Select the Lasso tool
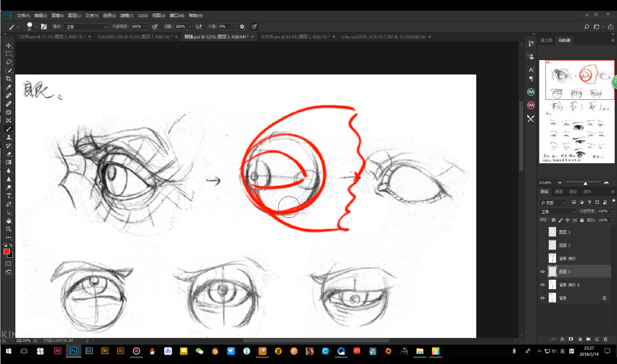Image resolution: width=617 pixels, height=364 pixels. click(8, 62)
